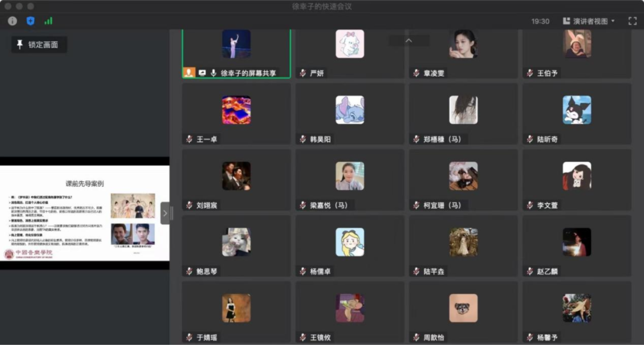Select 杨儒卓's blonde cartoon girl avatar
This screenshot has height=345, width=644.
350,242
